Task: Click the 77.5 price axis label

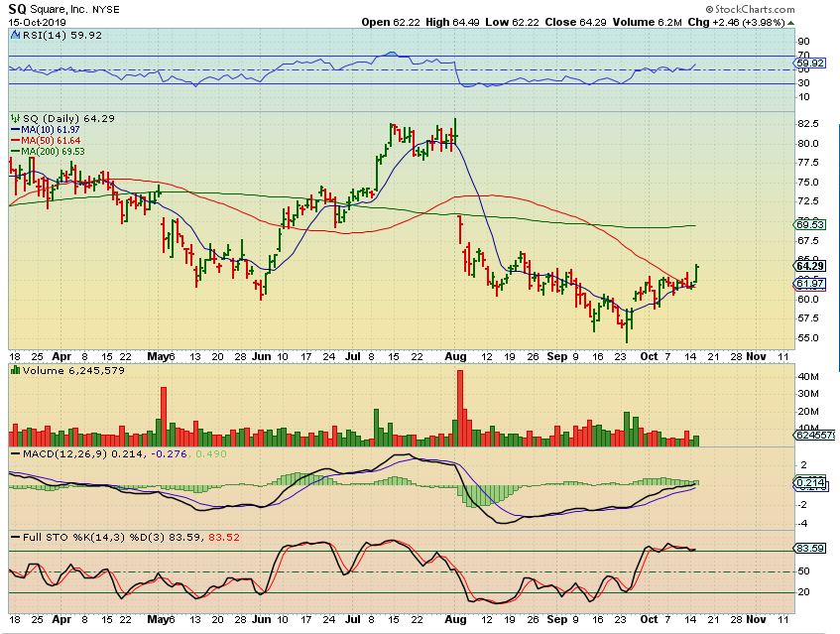Action: click(x=808, y=163)
